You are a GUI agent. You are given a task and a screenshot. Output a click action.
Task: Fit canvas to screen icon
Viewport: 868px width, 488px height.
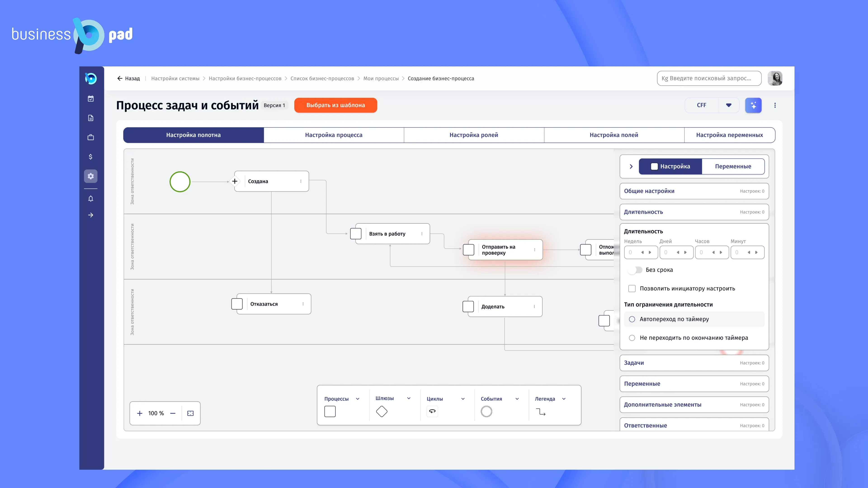pyautogui.click(x=190, y=413)
